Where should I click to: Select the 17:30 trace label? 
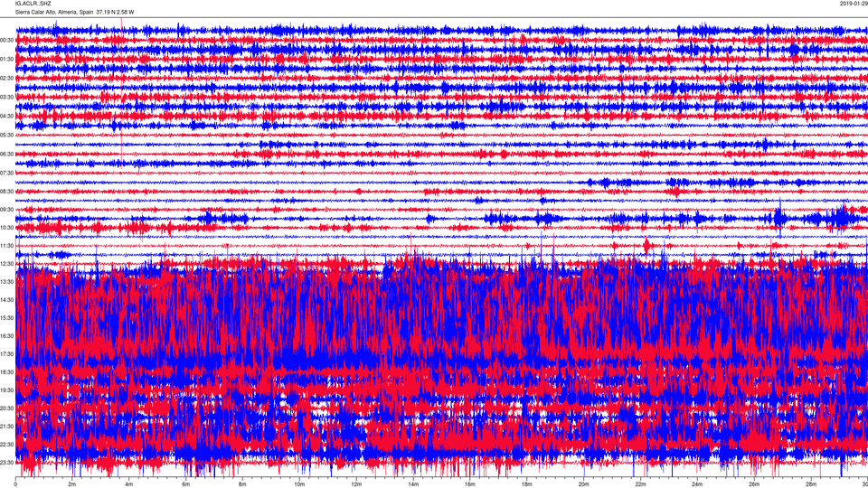tap(6, 354)
